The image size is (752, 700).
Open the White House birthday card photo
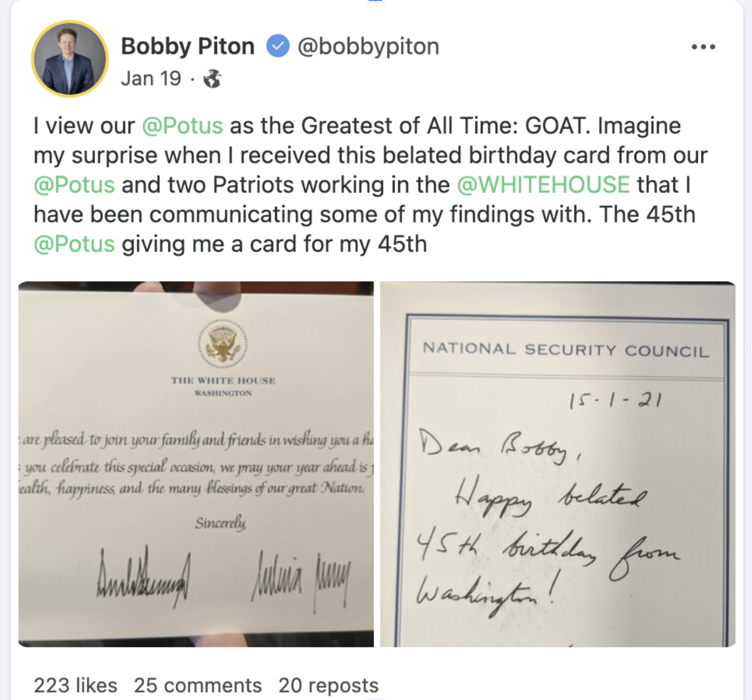pos(197,468)
